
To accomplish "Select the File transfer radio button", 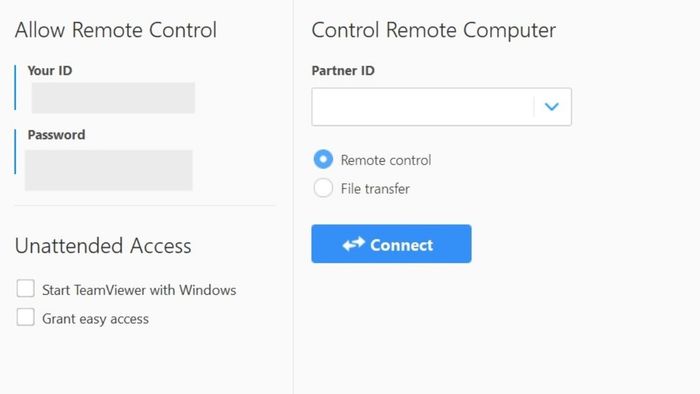I will pos(323,188).
